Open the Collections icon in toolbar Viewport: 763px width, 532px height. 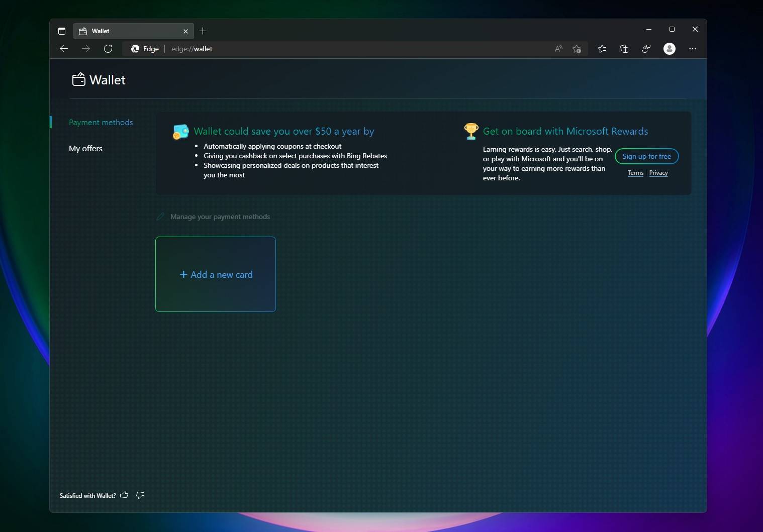624,49
